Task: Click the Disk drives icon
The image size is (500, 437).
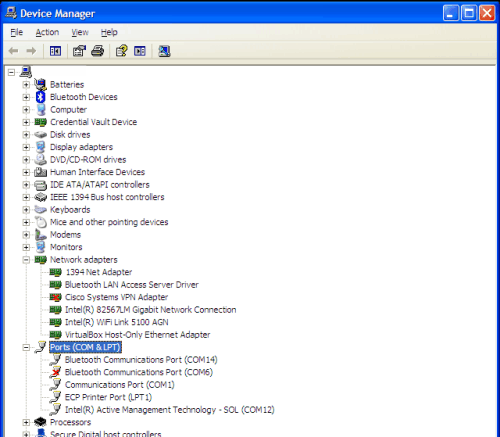Action: (40, 135)
